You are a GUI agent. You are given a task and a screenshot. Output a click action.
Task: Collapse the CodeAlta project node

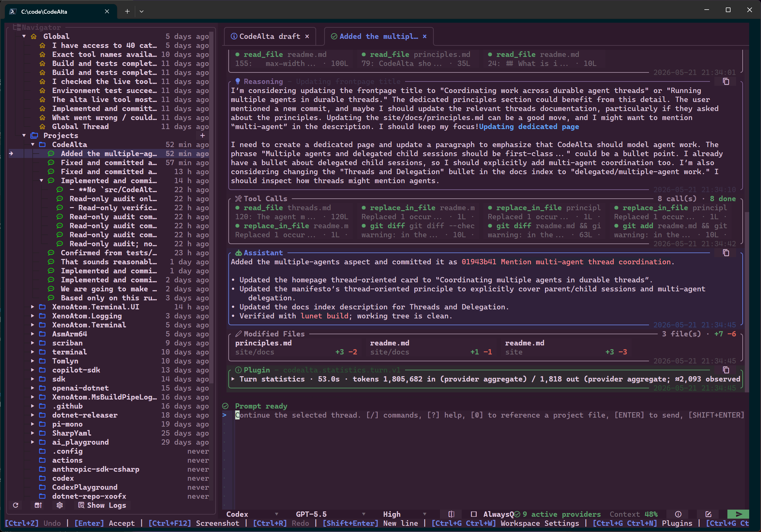tap(33, 145)
